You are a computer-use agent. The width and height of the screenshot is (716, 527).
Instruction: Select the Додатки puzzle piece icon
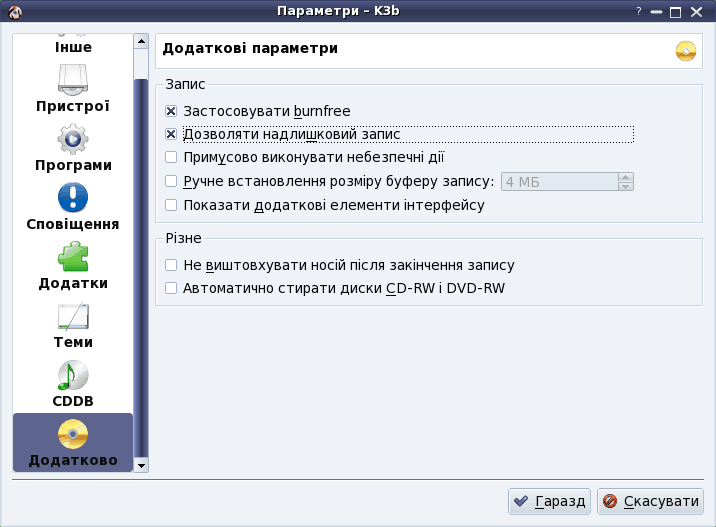click(72, 257)
